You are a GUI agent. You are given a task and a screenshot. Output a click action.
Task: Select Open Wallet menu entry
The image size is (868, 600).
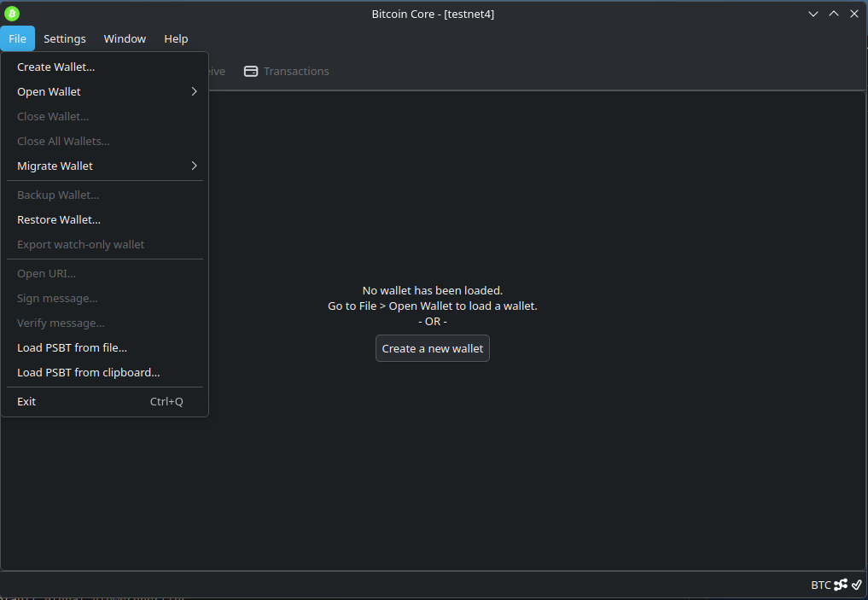click(105, 91)
